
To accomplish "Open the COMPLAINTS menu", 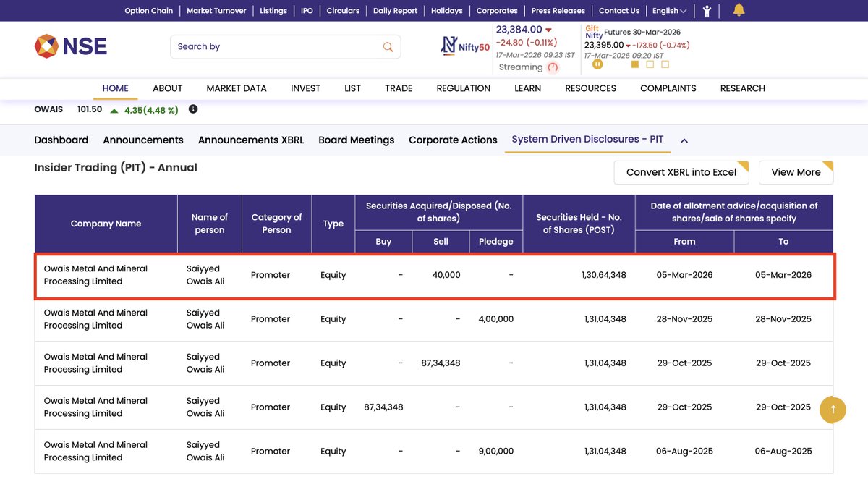I will 668,88.
